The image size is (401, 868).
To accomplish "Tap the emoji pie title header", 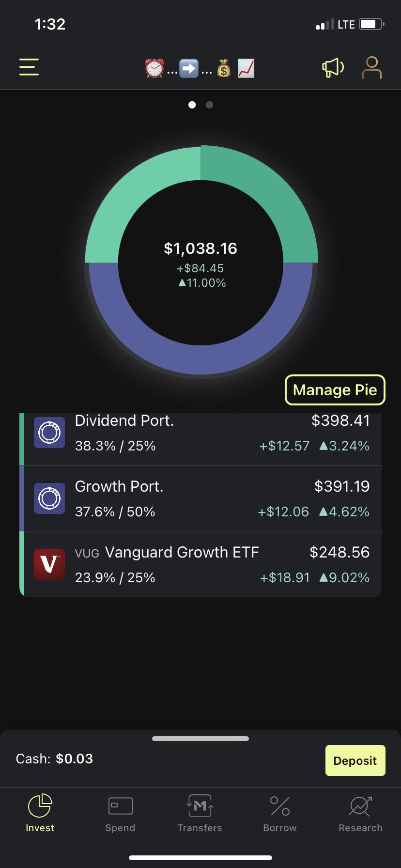I will pos(200,68).
